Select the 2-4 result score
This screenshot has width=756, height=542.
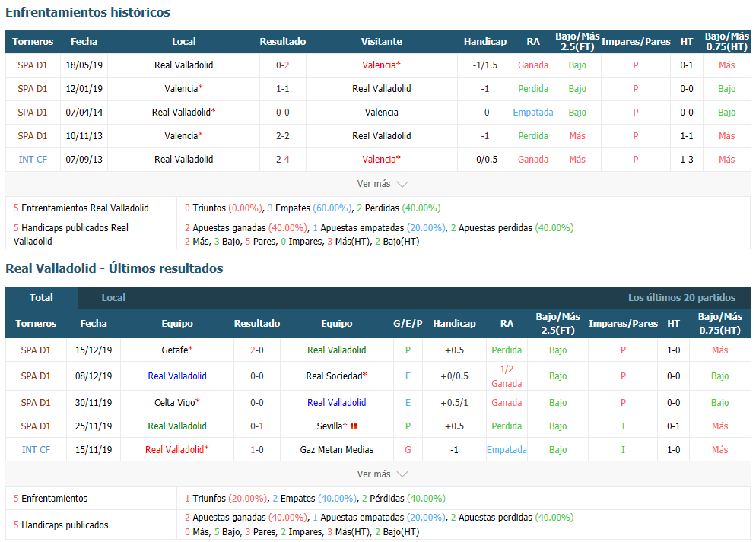coord(282,160)
